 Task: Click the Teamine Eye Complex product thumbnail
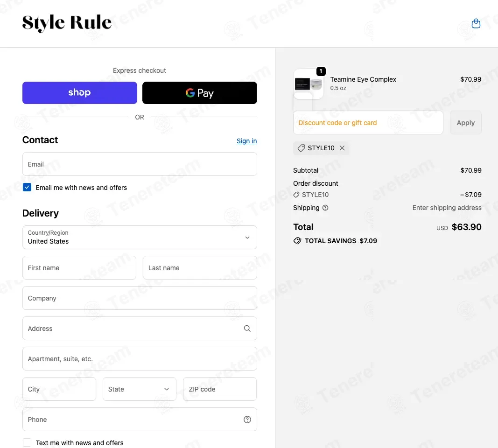pyautogui.click(x=309, y=84)
